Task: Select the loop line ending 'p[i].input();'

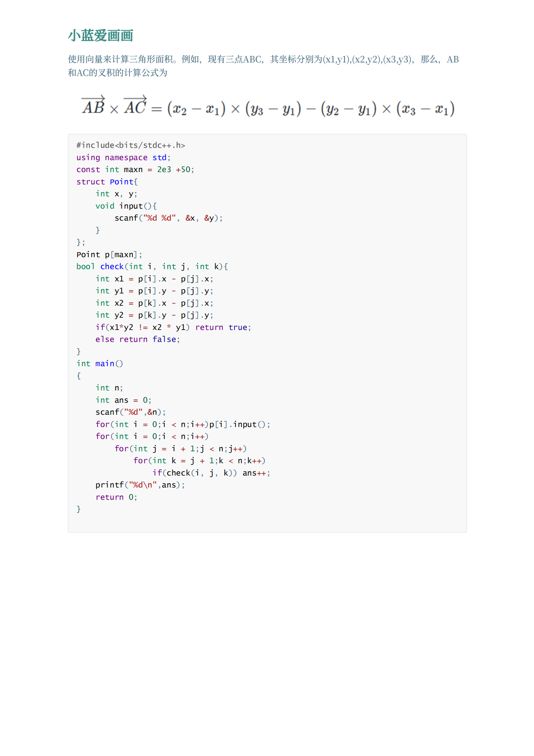Action: click(x=183, y=424)
